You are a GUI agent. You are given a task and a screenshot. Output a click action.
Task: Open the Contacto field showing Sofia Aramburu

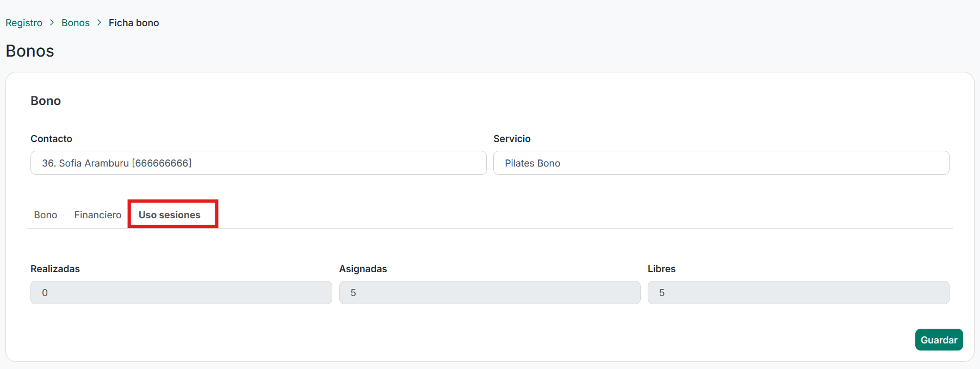pos(258,163)
